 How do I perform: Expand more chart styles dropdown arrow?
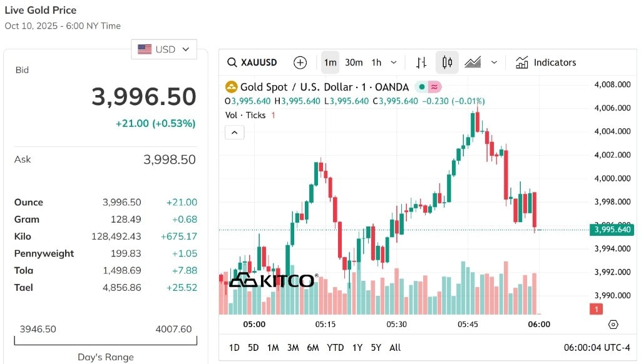[495, 63]
